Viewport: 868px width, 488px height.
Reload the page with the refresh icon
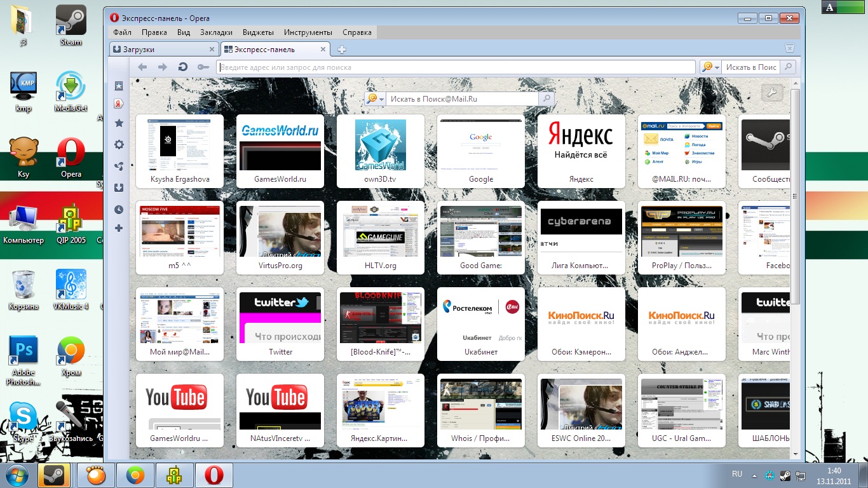point(183,67)
